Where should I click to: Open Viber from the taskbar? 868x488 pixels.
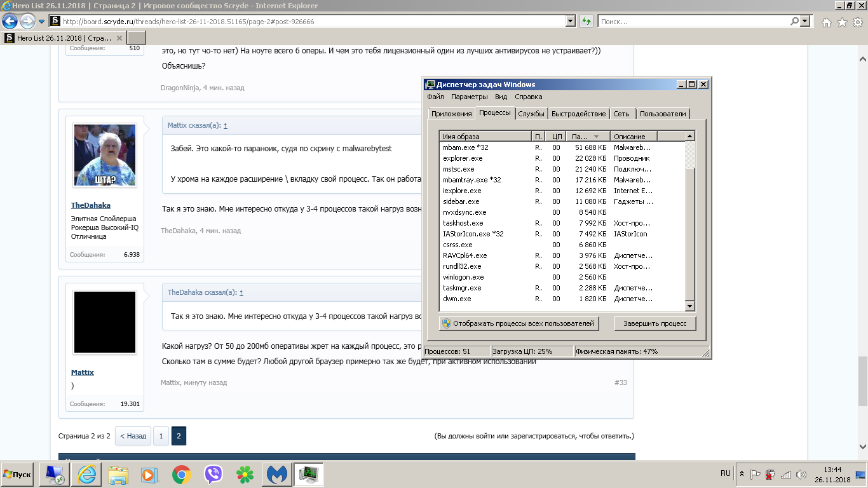click(214, 475)
